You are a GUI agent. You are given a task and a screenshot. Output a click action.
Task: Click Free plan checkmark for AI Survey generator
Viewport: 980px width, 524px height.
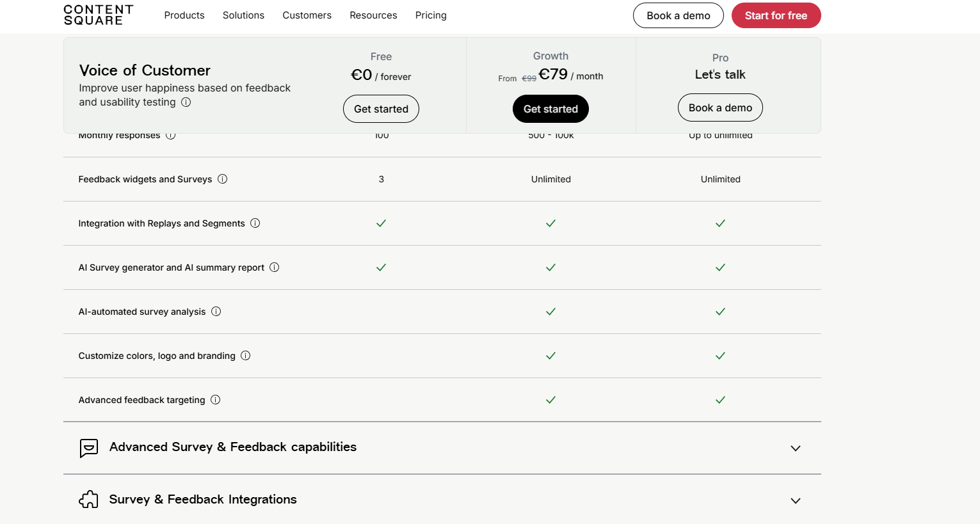click(x=382, y=267)
